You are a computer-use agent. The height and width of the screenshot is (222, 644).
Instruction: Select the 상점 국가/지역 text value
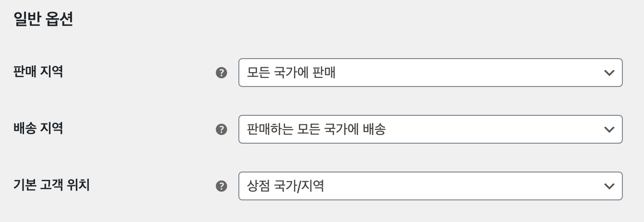click(285, 186)
